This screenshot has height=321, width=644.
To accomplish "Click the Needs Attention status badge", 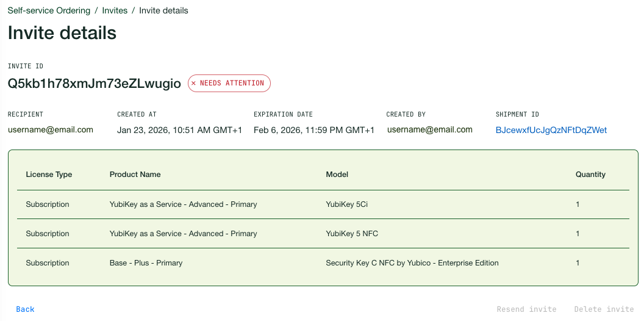I will pyautogui.click(x=229, y=84).
